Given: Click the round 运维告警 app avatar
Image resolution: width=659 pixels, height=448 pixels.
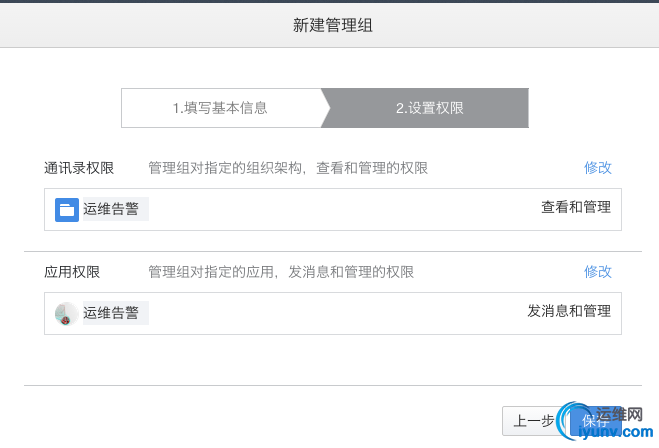Looking at the screenshot, I should click(x=67, y=313).
